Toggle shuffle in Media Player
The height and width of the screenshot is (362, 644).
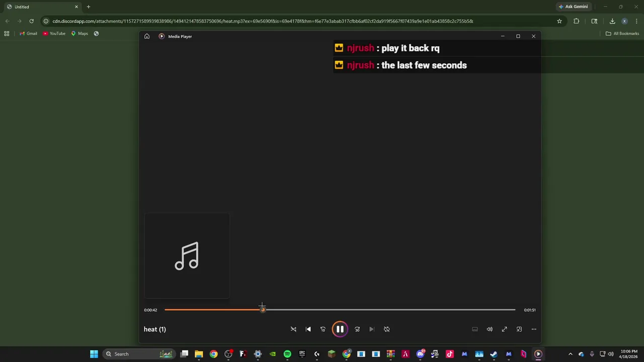pos(293,329)
